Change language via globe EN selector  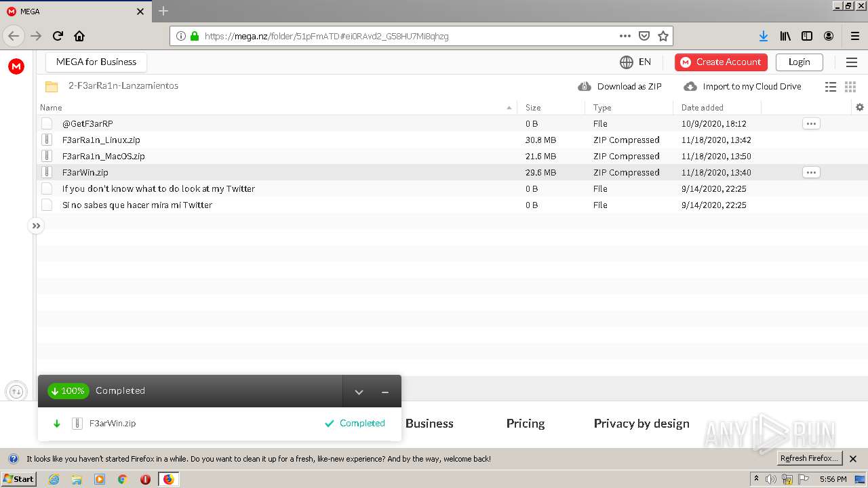point(635,62)
